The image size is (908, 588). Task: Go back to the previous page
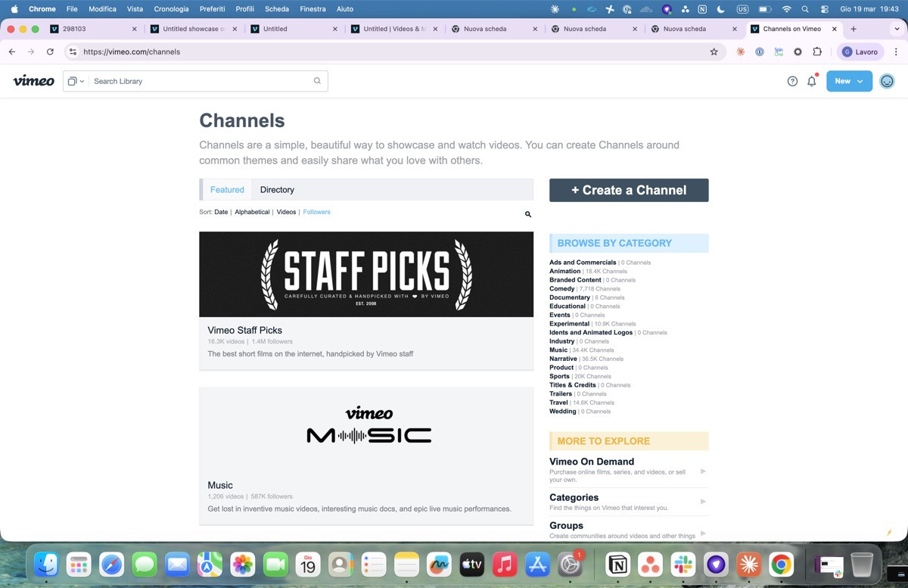pos(11,51)
